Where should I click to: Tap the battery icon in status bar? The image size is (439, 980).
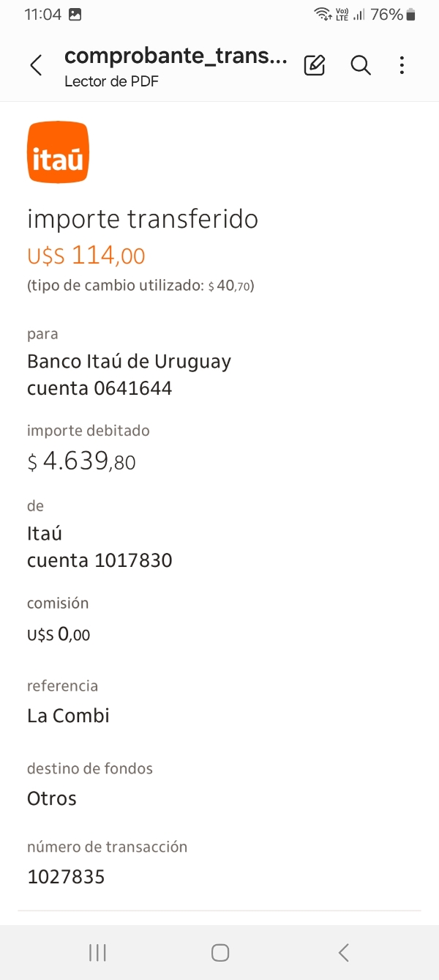coord(411,15)
